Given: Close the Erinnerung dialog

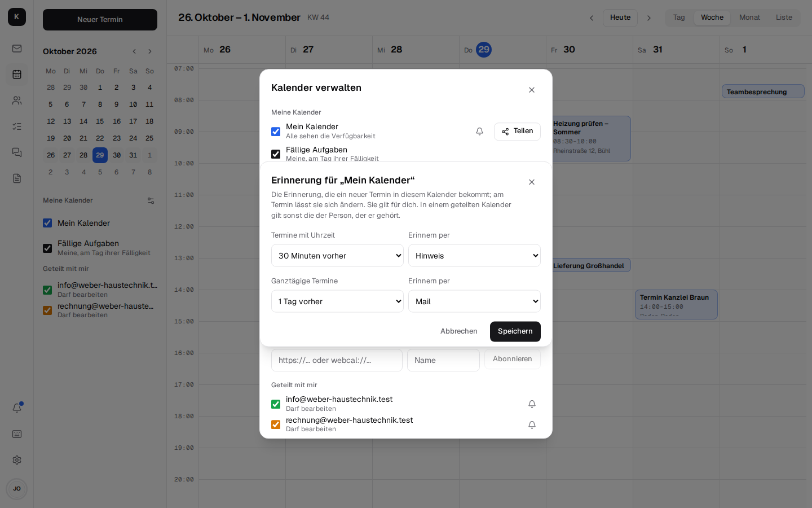Looking at the screenshot, I should point(532,182).
